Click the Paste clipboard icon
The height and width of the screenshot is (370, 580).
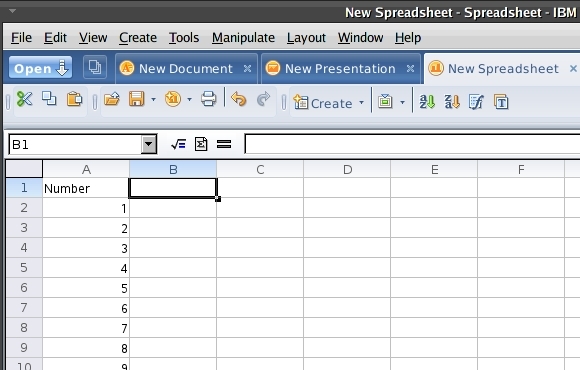[74, 99]
